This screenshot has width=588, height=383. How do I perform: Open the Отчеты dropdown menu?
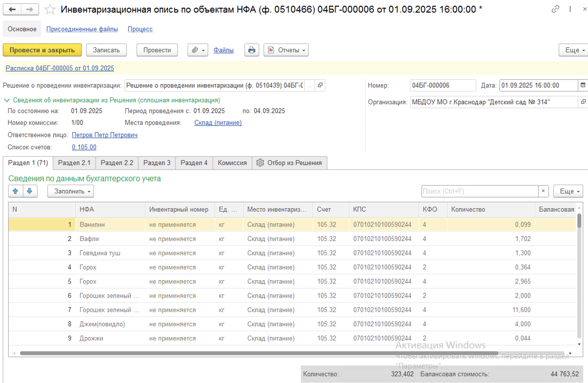coord(286,50)
